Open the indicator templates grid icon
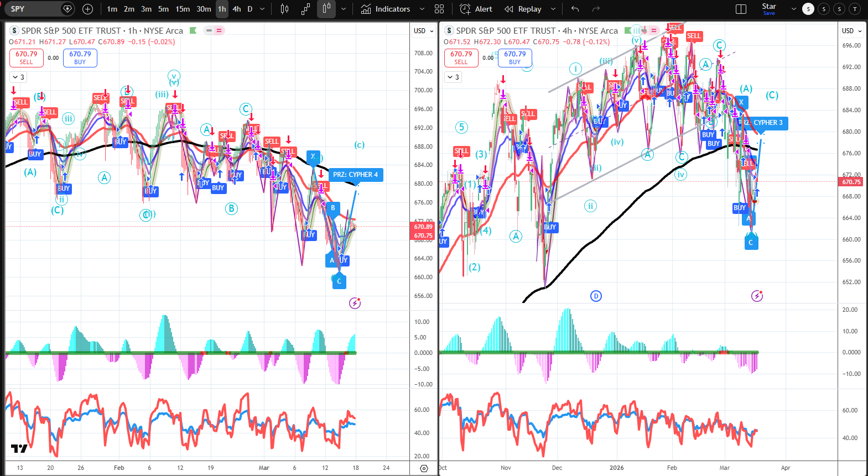The width and height of the screenshot is (868, 476). 439,9
